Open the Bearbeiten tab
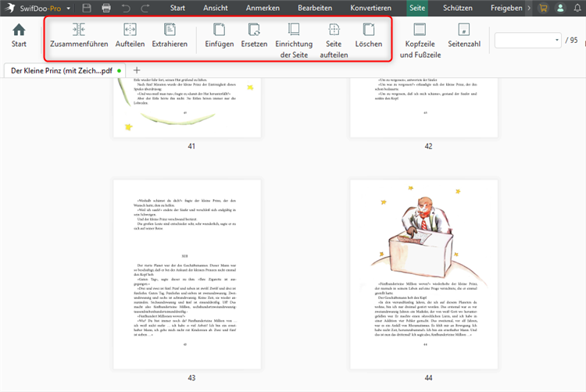This screenshot has height=392, width=586. tap(315, 8)
